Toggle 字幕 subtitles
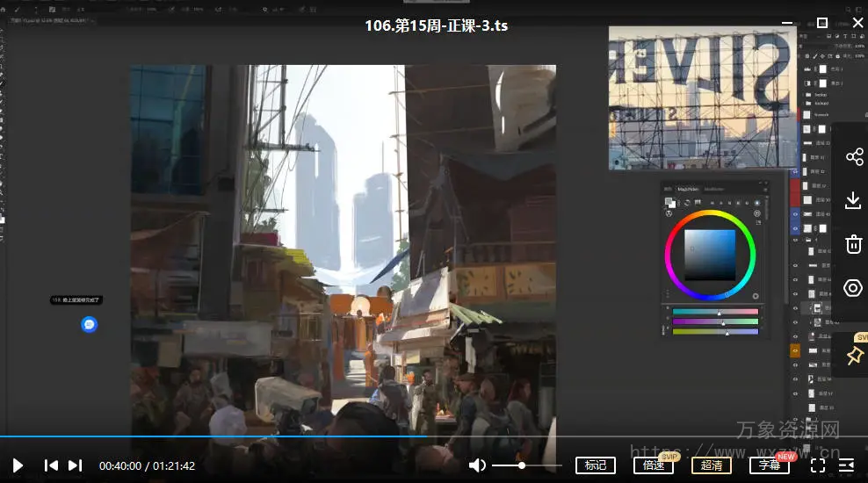Viewport: 868px width, 483px height. tap(770, 465)
